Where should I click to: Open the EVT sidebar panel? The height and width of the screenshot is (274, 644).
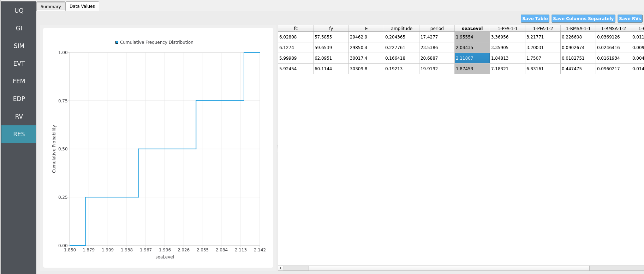(x=19, y=64)
